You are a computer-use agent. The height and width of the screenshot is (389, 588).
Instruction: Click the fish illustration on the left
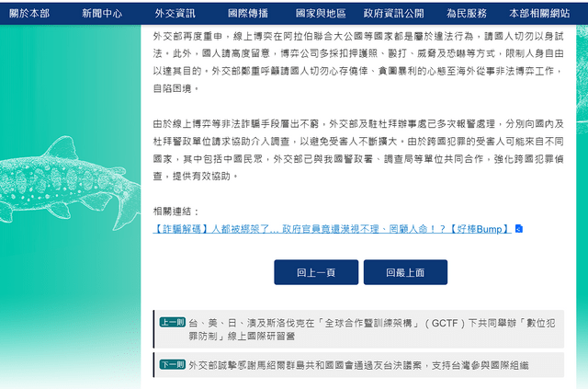coord(70,184)
